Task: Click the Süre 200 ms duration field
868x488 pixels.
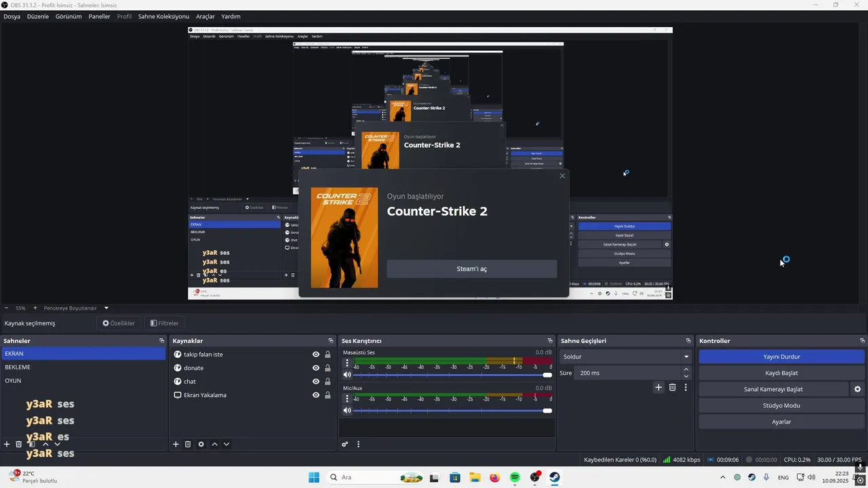Action: (x=627, y=373)
